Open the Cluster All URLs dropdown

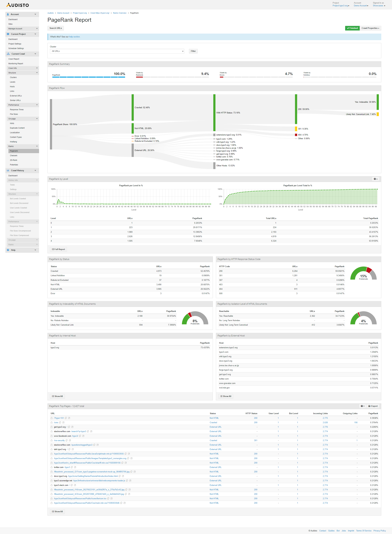click(117, 51)
